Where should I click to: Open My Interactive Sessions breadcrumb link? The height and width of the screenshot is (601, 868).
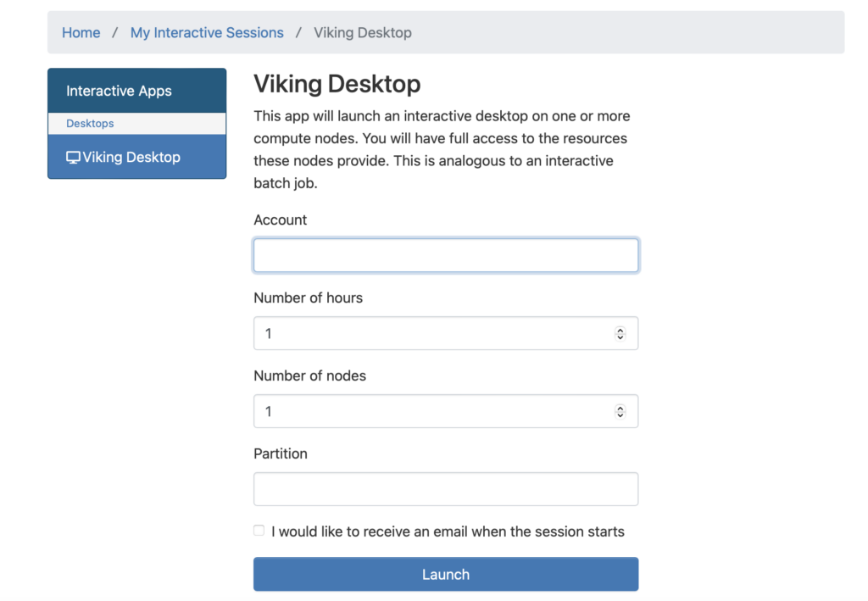(x=207, y=33)
